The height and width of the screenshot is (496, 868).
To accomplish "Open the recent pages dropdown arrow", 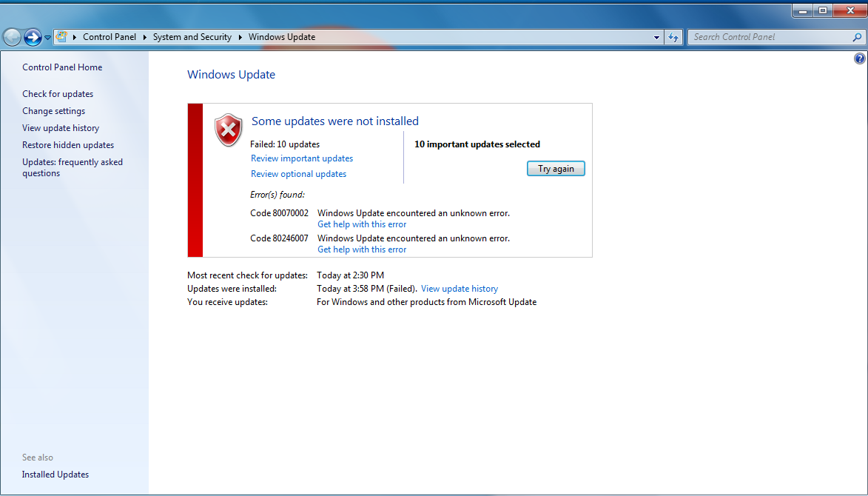I will click(x=47, y=38).
